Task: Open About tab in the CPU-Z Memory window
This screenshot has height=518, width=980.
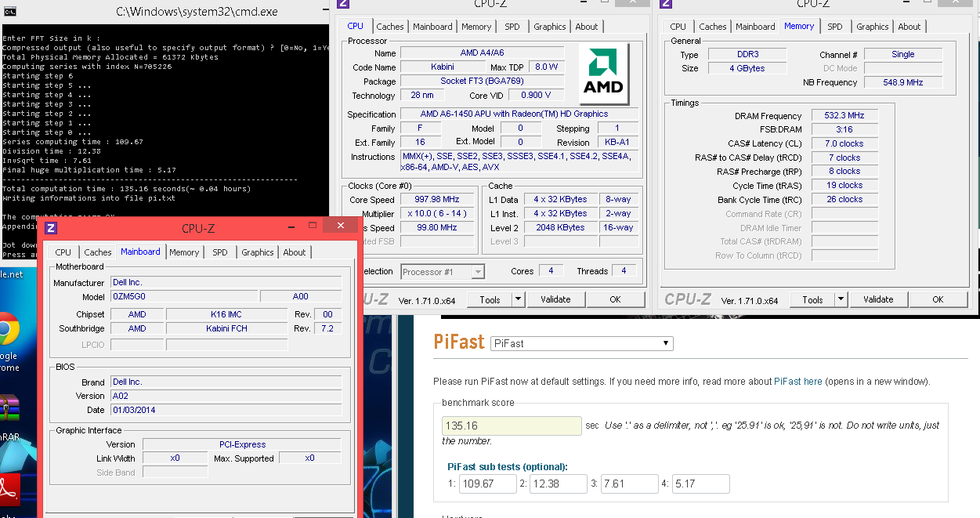Action: tap(909, 27)
